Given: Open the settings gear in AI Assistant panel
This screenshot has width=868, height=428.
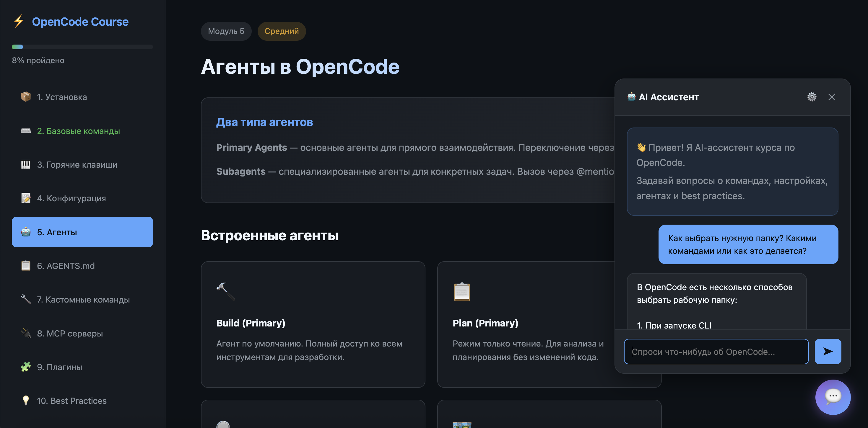Looking at the screenshot, I should coord(812,97).
